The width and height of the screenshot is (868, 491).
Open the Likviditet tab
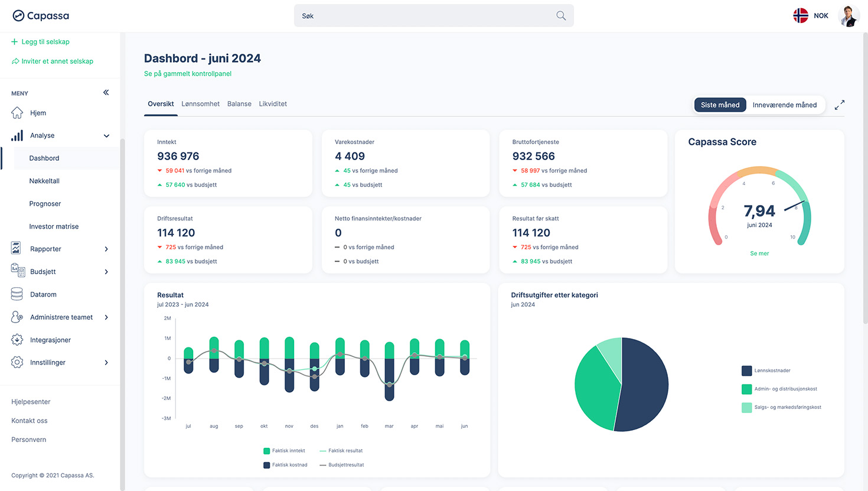(x=273, y=104)
